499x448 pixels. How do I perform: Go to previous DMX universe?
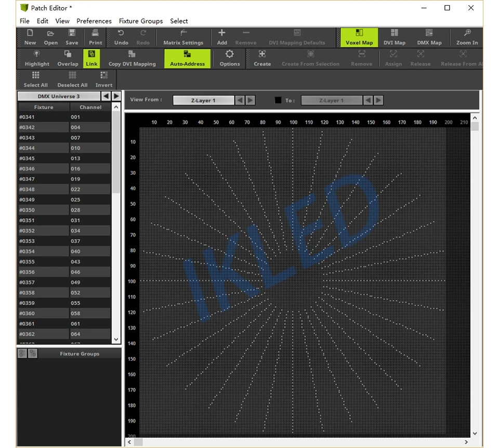106,96
